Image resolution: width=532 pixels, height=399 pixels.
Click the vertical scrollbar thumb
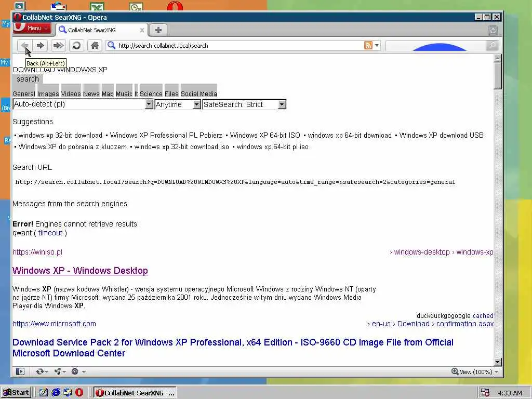(497, 75)
